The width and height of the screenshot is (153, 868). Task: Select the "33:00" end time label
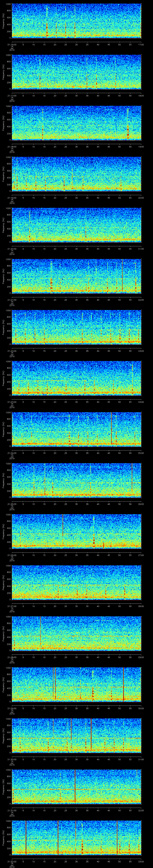141,861
